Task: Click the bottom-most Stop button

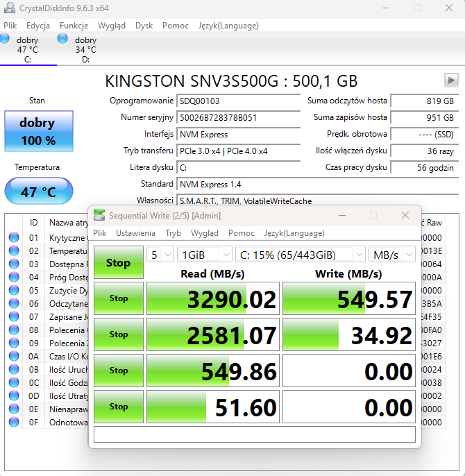Action: [x=118, y=407]
